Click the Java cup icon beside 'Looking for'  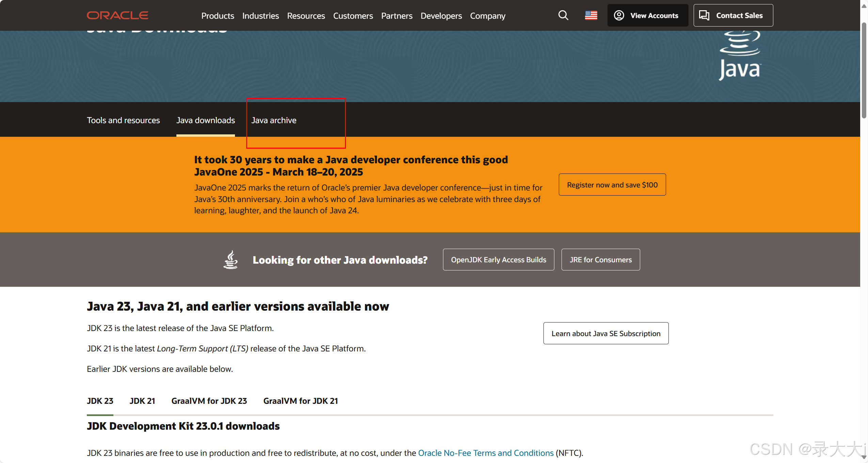[x=231, y=260]
